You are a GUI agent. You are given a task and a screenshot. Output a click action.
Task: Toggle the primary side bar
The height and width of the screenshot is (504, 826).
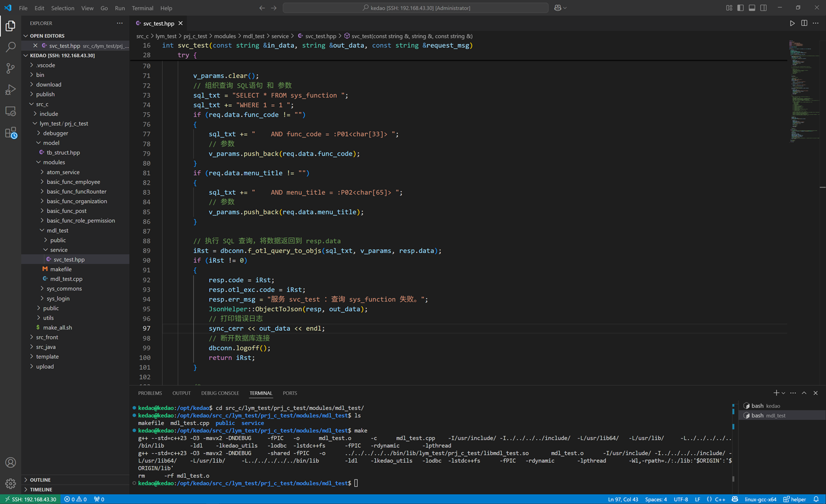point(741,8)
